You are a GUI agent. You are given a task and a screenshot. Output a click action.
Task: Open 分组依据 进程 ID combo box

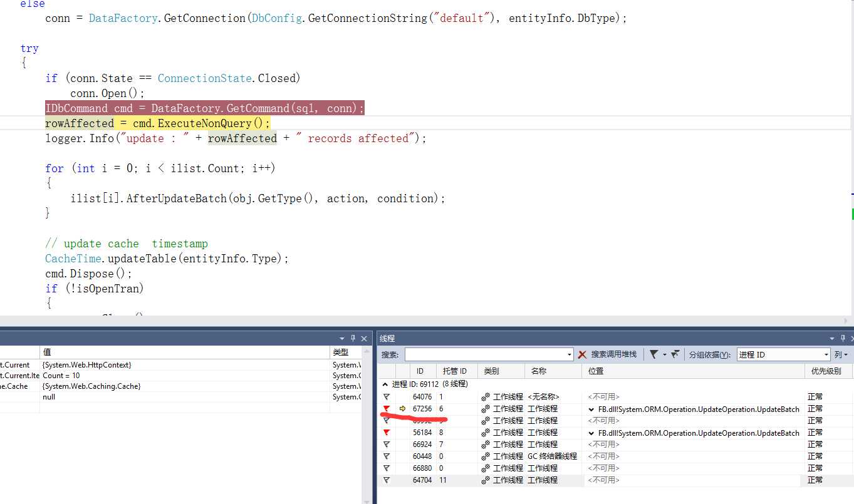[x=783, y=354]
